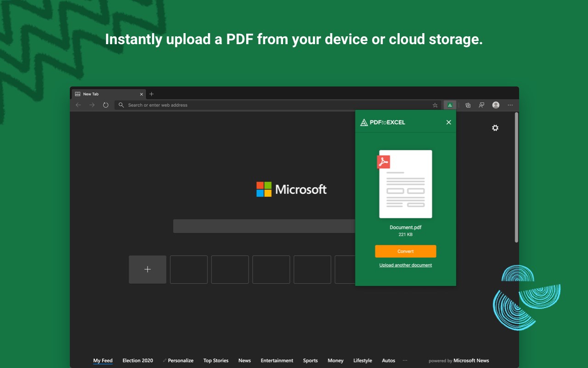The width and height of the screenshot is (588, 368).
Task: Open the Entertainment feed tab
Action: 277,361
